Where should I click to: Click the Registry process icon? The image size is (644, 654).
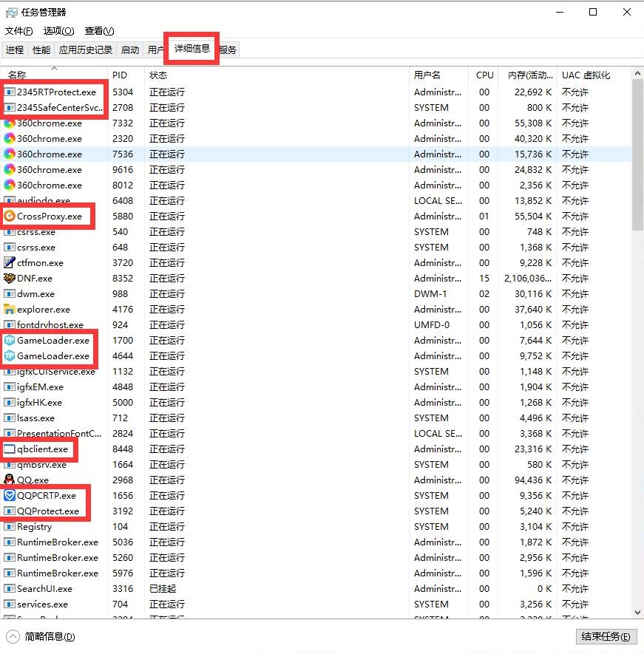9,526
